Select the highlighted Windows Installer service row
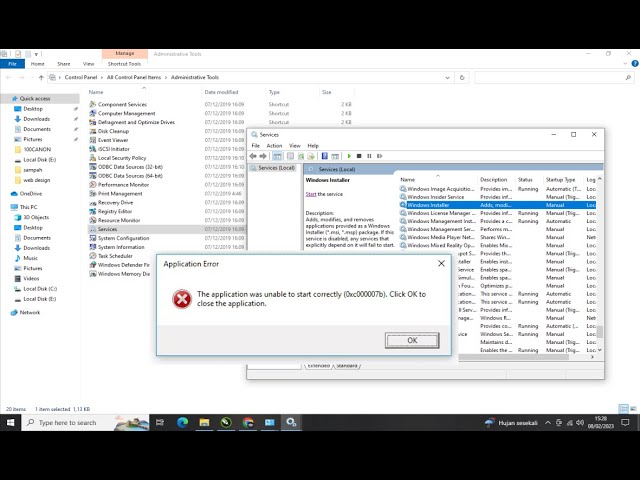 (497, 205)
